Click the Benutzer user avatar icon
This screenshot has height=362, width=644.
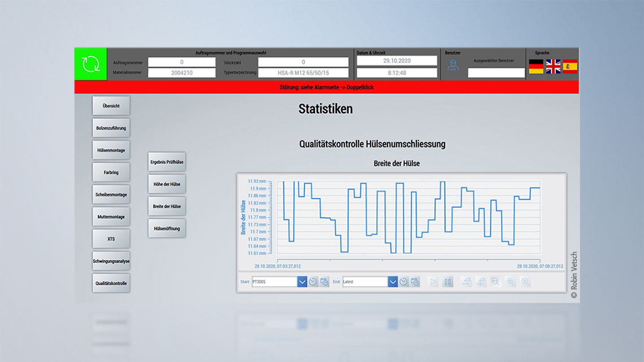452,66
